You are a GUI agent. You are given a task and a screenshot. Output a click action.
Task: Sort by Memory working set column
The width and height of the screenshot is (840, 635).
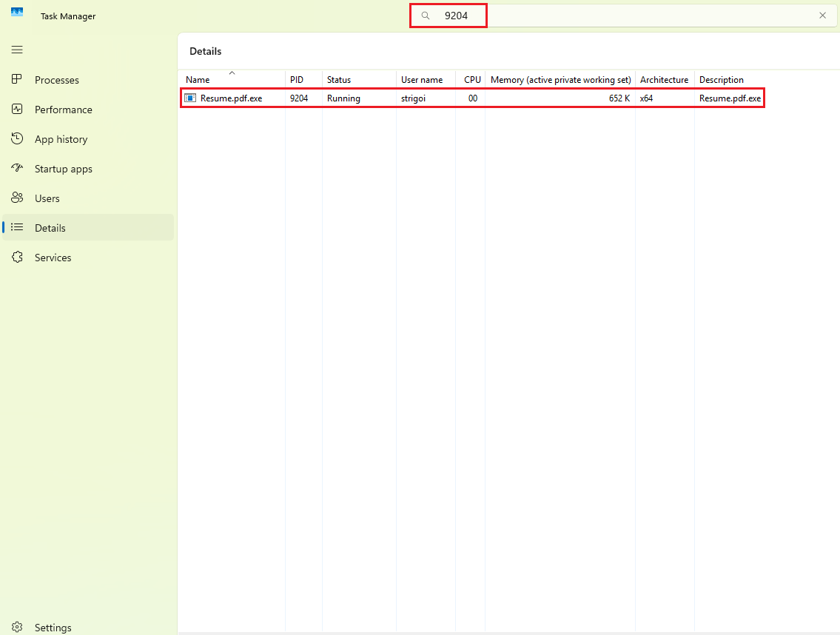point(560,79)
